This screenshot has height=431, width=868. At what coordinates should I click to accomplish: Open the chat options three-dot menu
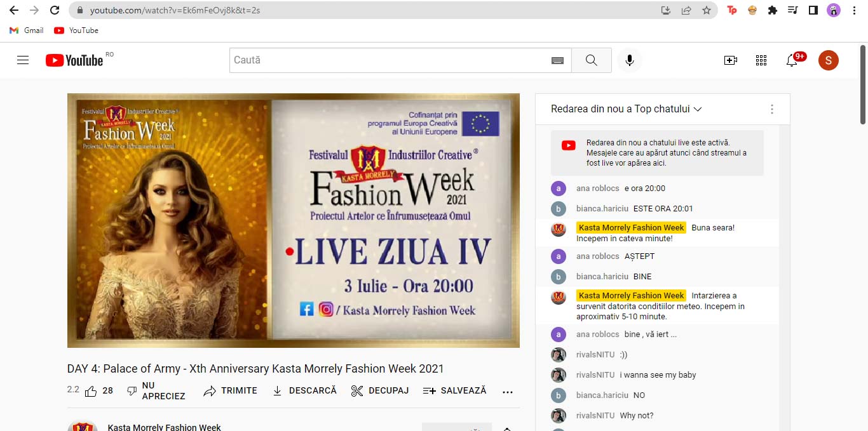click(x=772, y=109)
